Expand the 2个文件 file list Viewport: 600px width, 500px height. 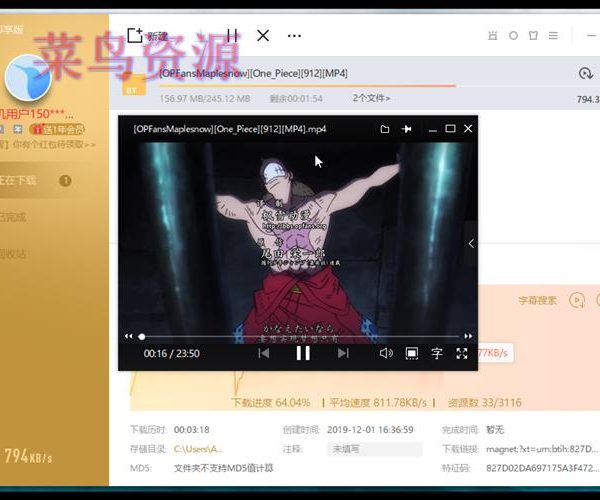(371, 98)
